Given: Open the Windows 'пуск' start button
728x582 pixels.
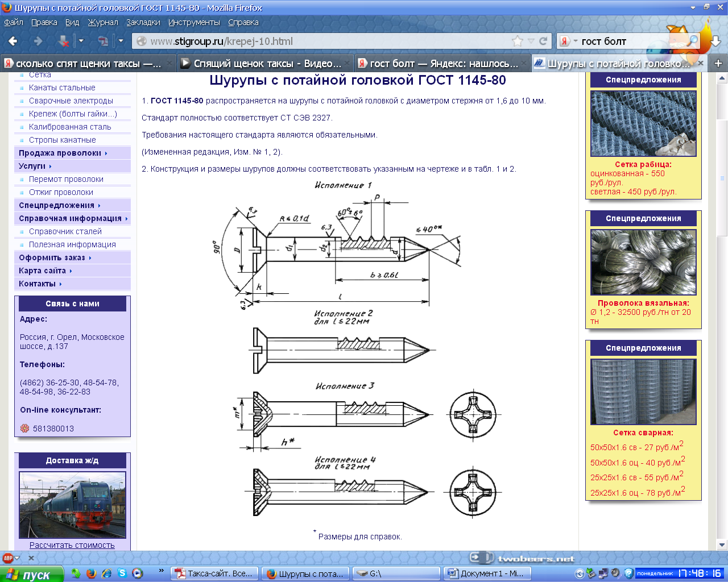Looking at the screenshot, I should [x=32, y=574].
